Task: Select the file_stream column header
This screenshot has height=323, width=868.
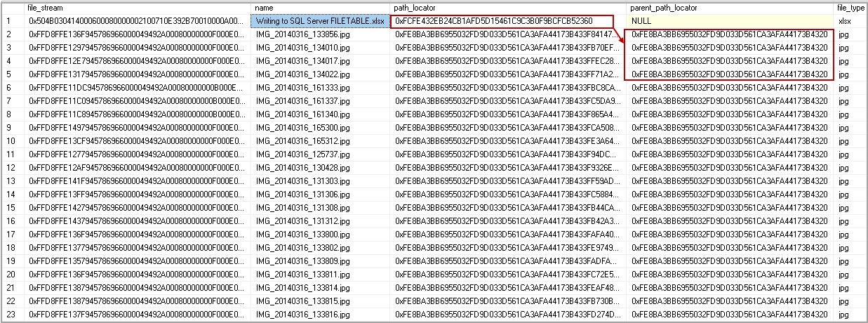Action: point(138,8)
